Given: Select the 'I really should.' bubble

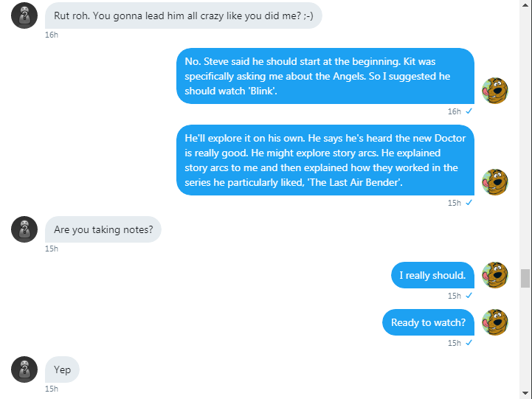Looking at the screenshot, I should (432, 275).
